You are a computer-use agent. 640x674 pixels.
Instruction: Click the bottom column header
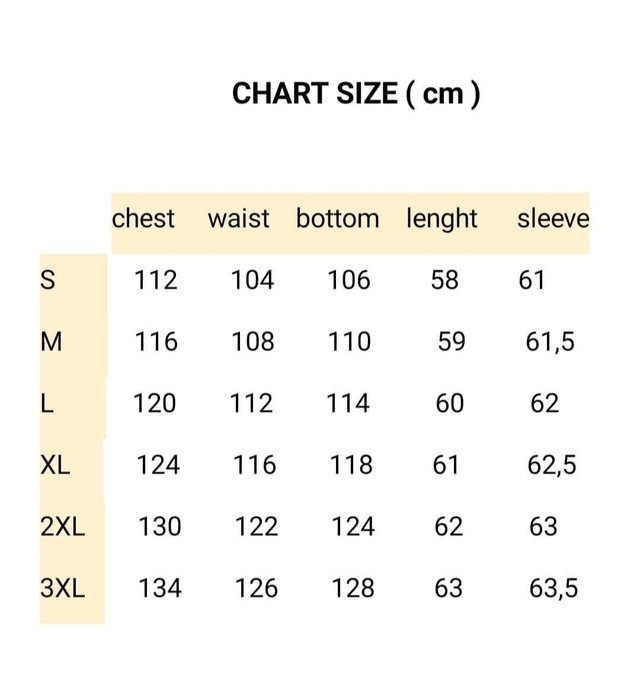337,218
